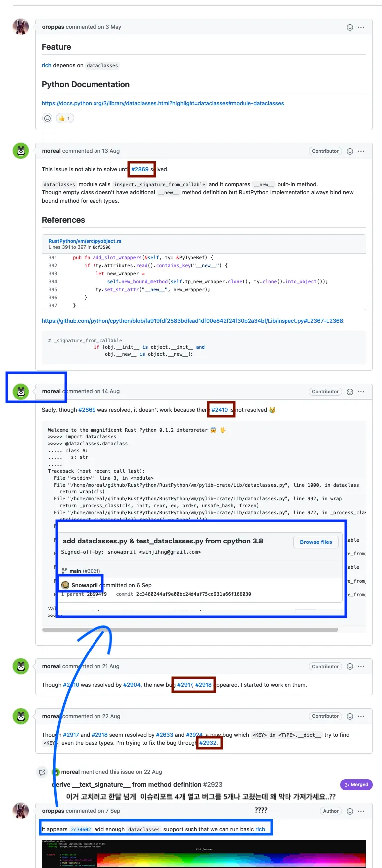The height and width of the screenshot is (868, 382).
Task: Click the 'on 7 Sep' comment timestamp
Action: click(x=109, y=811)
